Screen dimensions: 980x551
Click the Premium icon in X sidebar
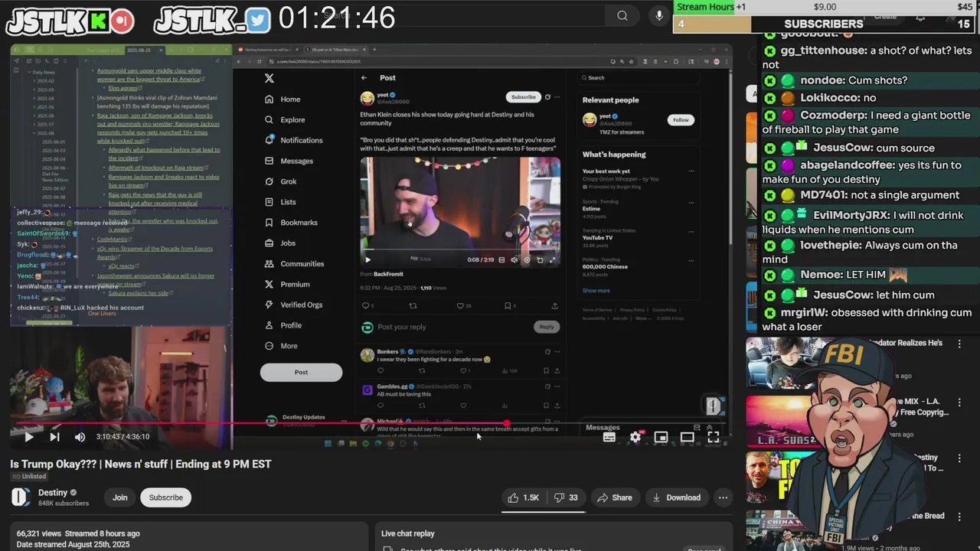click(x=269, y=284)
